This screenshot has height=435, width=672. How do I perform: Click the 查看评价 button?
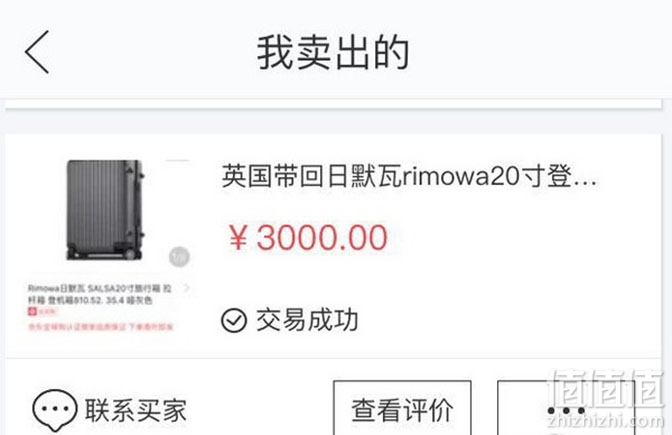pos(402,409)
